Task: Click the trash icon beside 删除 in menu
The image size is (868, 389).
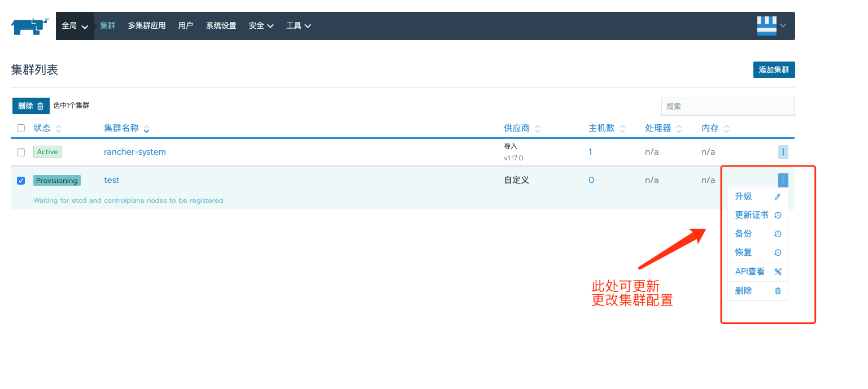Action: click(778, 290)
